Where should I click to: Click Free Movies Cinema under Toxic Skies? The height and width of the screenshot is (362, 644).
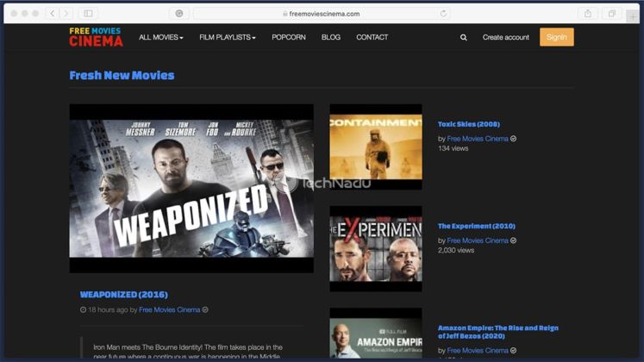pyautogui.click(x=478, y=139)
